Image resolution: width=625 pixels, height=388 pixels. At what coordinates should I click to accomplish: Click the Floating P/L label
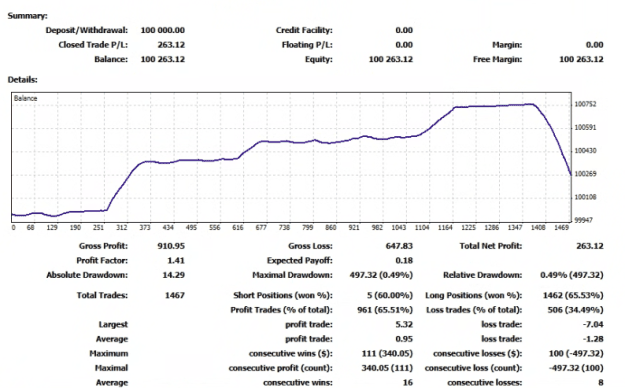pyautogui.click(x=307, y=45)
